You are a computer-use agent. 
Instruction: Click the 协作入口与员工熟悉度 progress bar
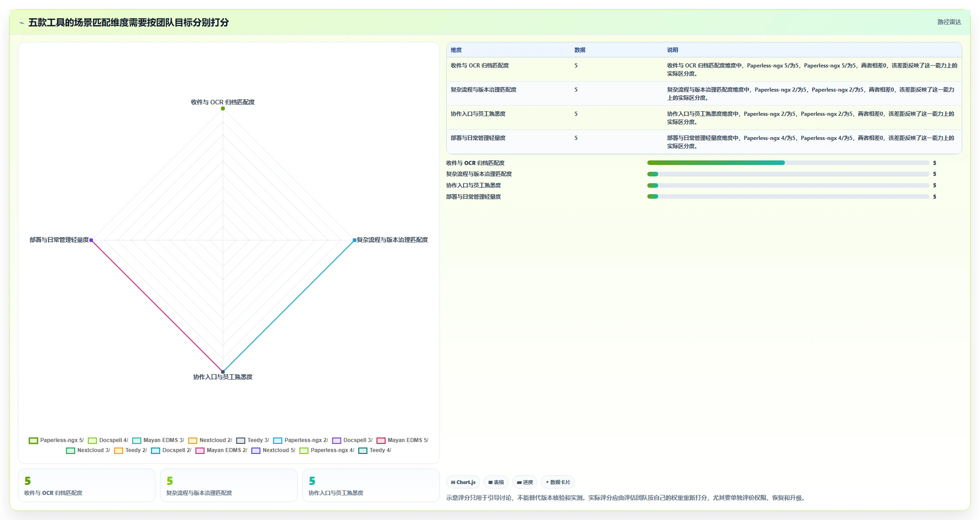pos(788,185)
